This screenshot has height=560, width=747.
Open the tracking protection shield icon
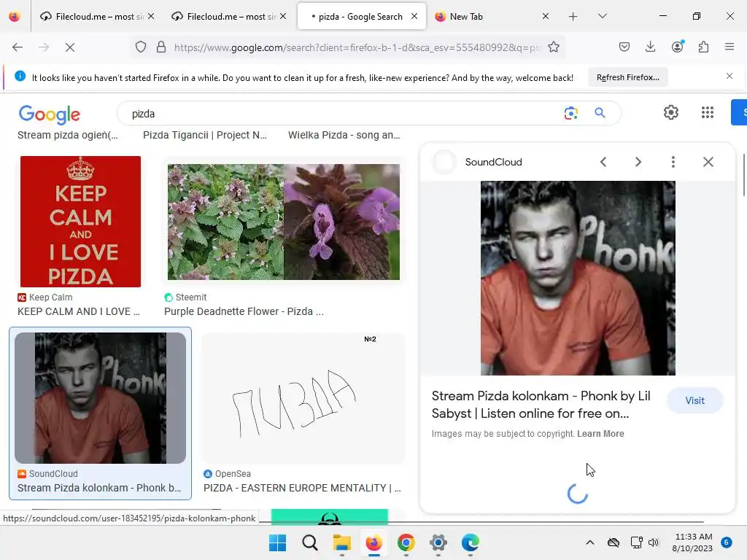point(141,47)
